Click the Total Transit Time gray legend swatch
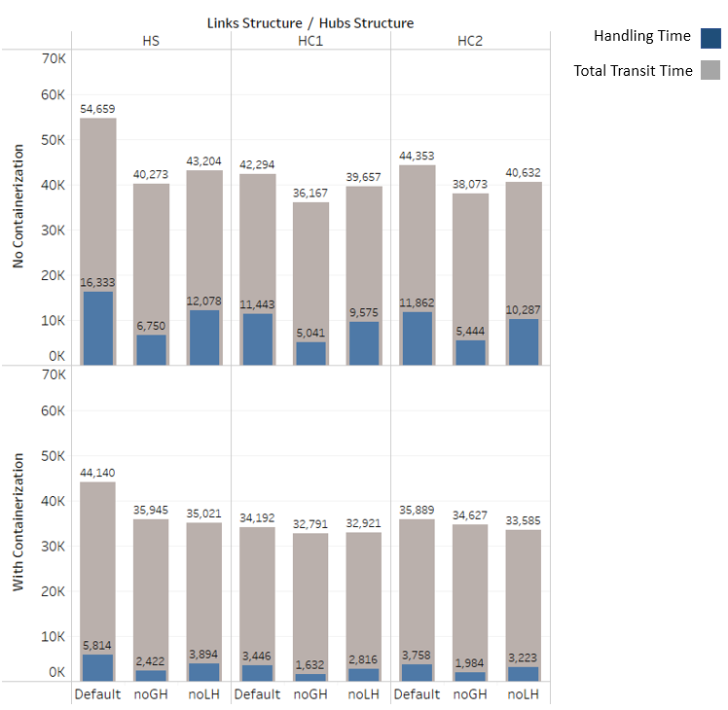This screenshot has width=728, height=710. point(710,70)
